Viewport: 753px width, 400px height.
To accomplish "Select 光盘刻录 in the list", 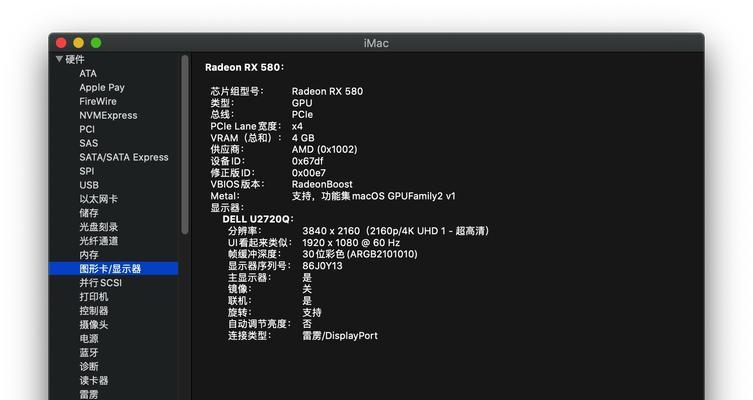I will coord(98,227).
